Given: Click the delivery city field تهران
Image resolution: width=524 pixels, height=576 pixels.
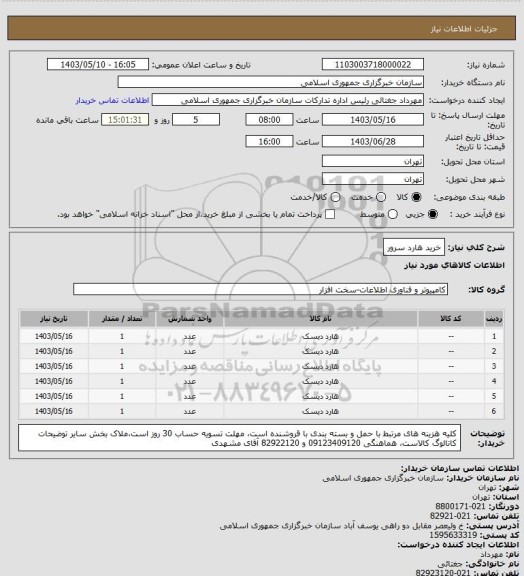Looking at the screenshot, I should click(373, 179).
